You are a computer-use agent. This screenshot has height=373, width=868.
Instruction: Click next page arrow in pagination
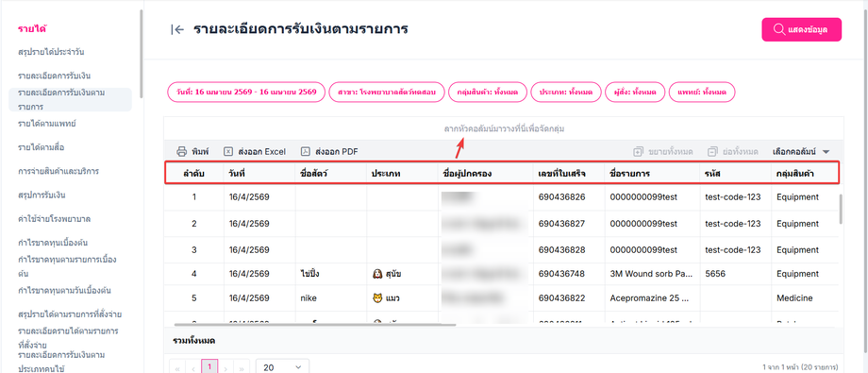226,368
